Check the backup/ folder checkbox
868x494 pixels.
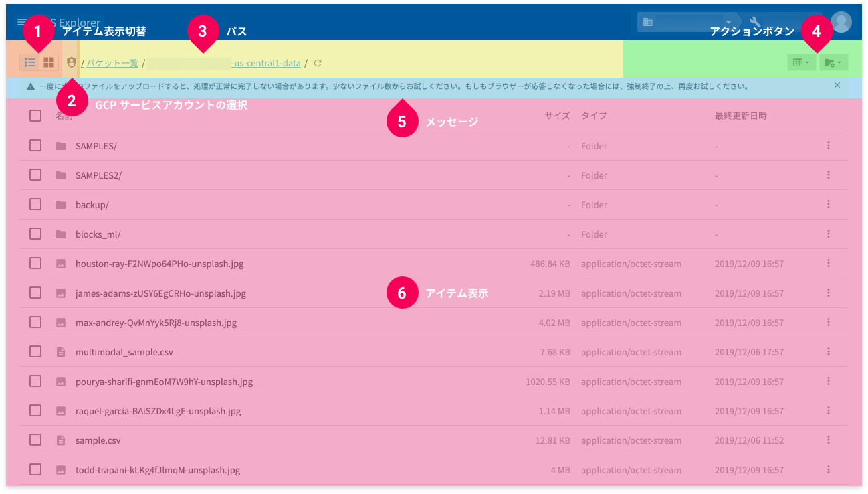pyautogui.click(x=35, y=204)
